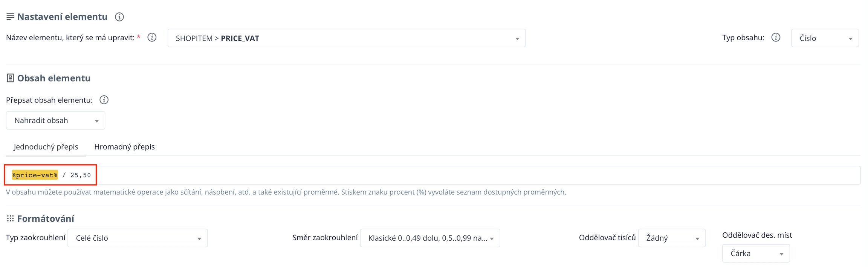Image resolution: width=868 pixels, height=267 pixels.
Task: Open the Typ zaokrouhlení Celé číslo dropdown
Action: [x=138, y=238]
